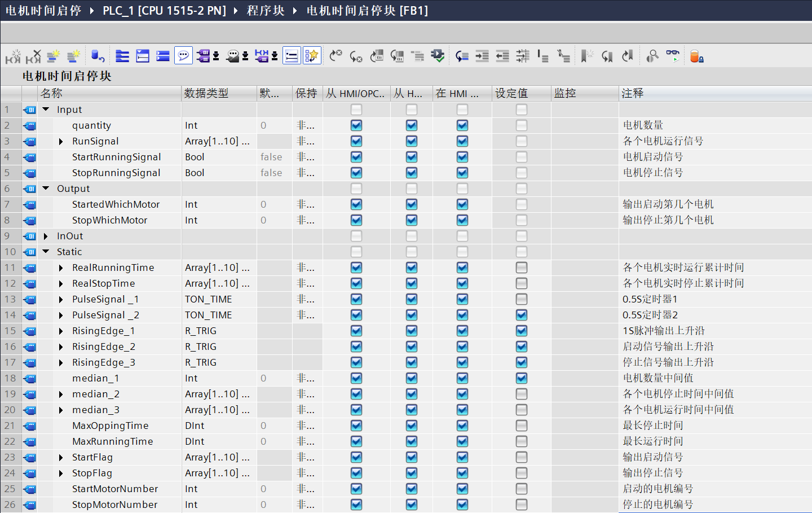
Task: Collapse the Input section
Action: (46, 109)
